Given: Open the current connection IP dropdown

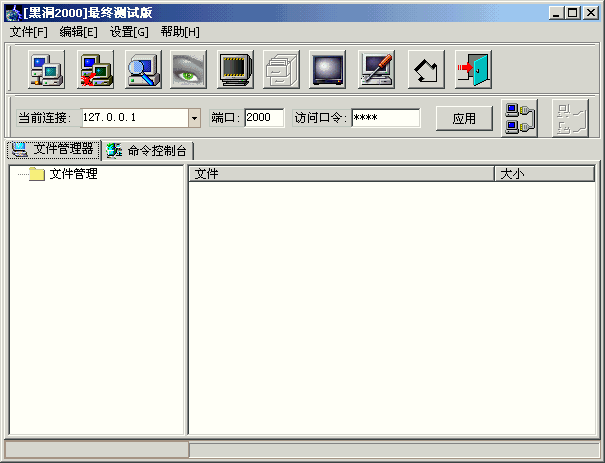Looking at the screenshot, I should [194, 118].
